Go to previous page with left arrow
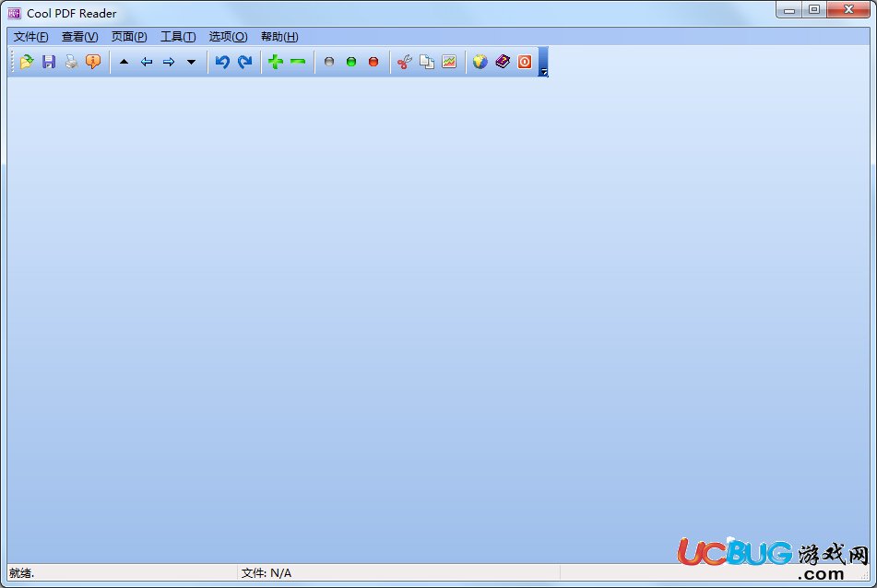Viewport: 877px width, 588px height. [147, 62]
